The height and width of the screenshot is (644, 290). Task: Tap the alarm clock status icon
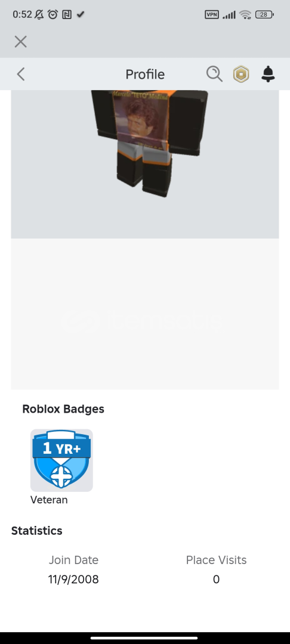[x=53, y=15]
